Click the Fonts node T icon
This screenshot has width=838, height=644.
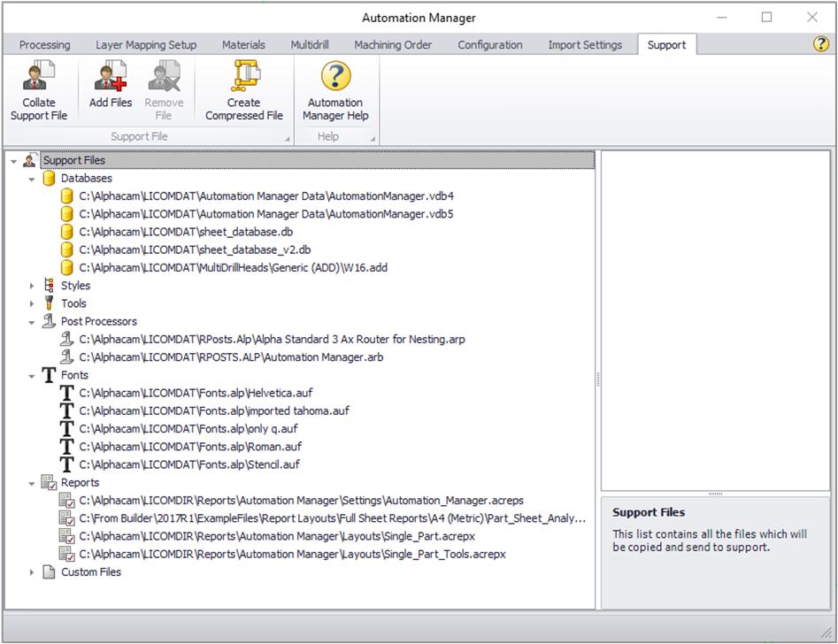[x=50, y=375]
